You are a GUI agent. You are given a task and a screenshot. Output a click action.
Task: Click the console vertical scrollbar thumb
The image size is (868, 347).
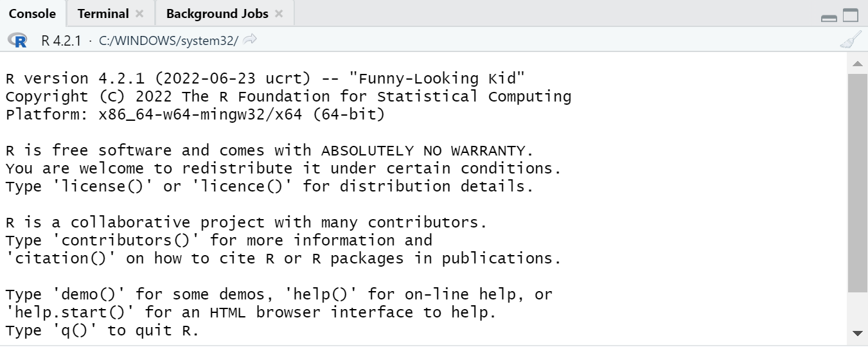(857, 180)
